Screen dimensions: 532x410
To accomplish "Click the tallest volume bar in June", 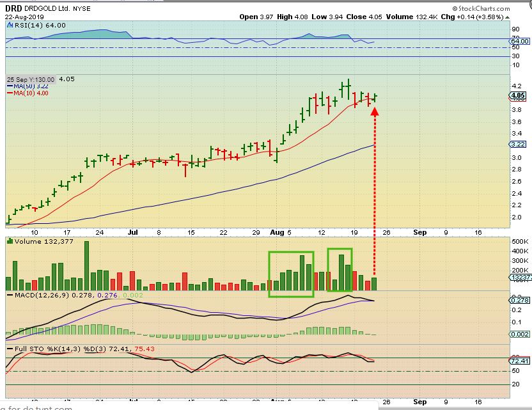I will coord(86,265).
